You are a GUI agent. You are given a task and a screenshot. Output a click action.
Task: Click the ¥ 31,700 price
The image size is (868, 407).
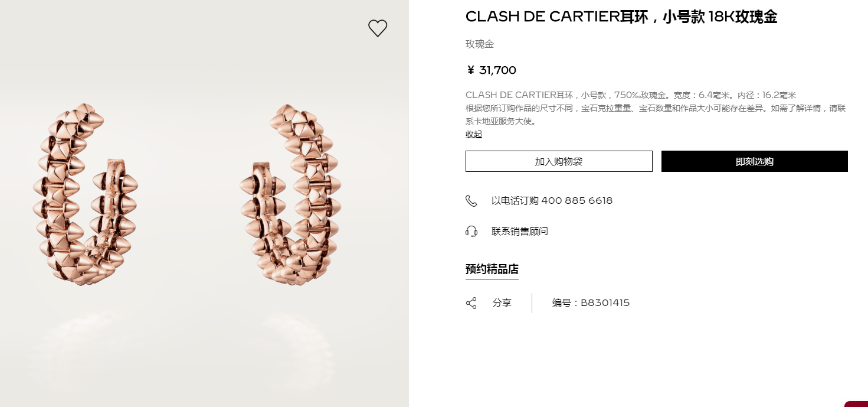coord(491,70)
